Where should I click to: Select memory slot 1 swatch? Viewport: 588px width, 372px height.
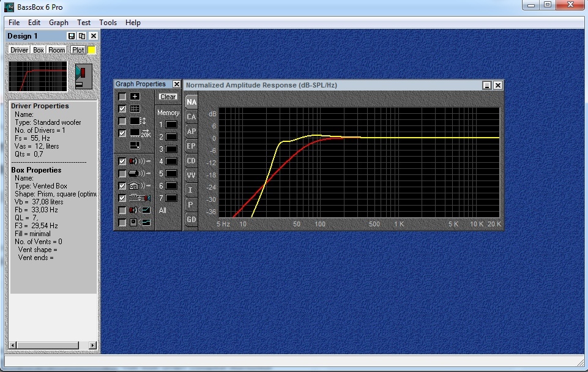click(x=171, y=124)
